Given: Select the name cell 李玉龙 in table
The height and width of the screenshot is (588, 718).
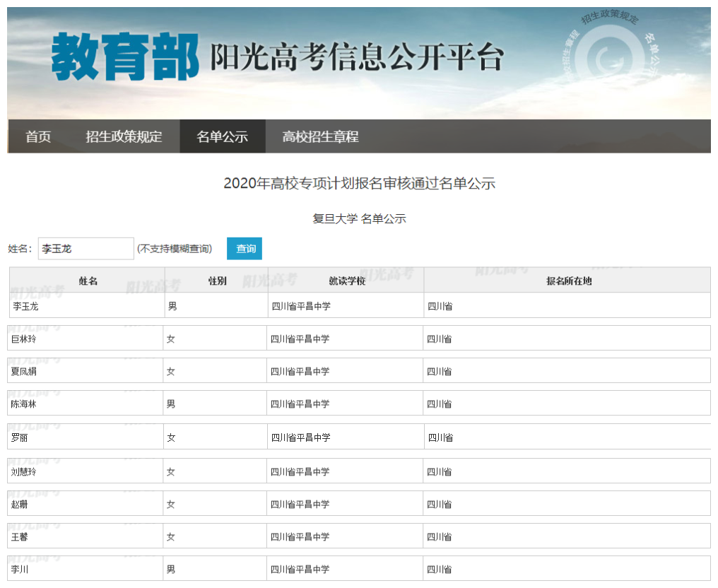Looking at the screenshot, I should [x=88, y=306].
